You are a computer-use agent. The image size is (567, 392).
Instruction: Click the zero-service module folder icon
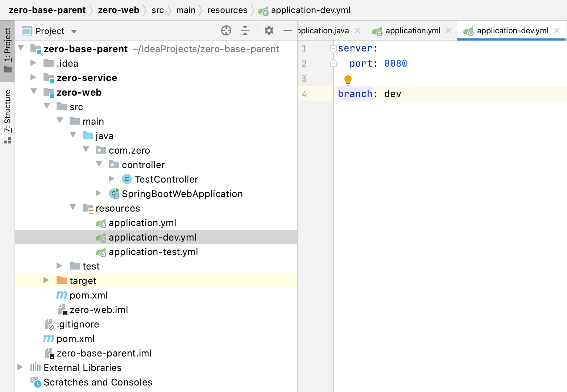click(49, 78)
